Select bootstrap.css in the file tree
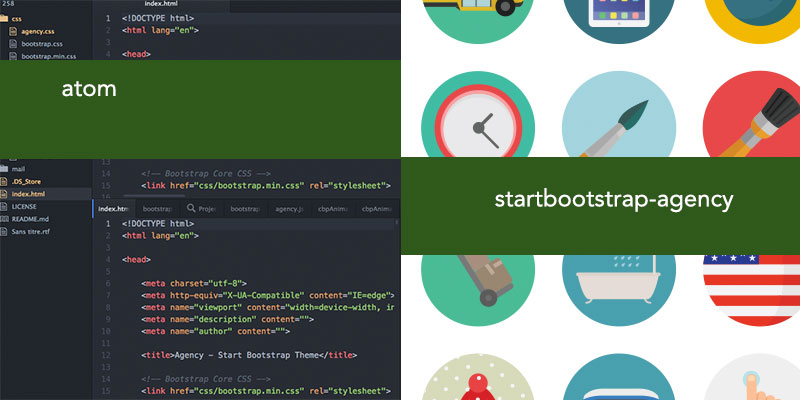This screenshot has height=400, width=800. pyautogui.click(x=42, y=44)
